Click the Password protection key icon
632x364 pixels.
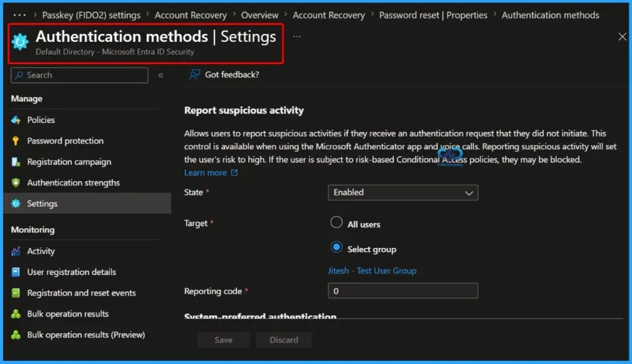coord(15,141)
